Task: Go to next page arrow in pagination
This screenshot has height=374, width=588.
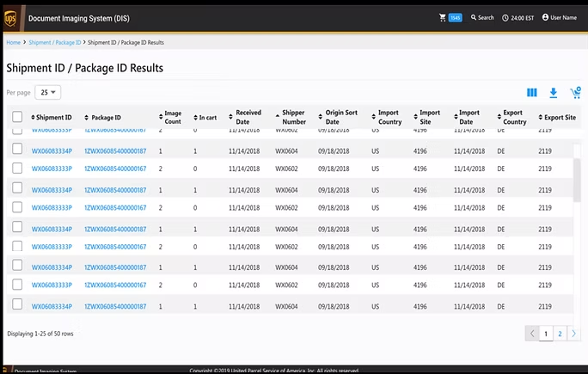Action: click(573, 334)
